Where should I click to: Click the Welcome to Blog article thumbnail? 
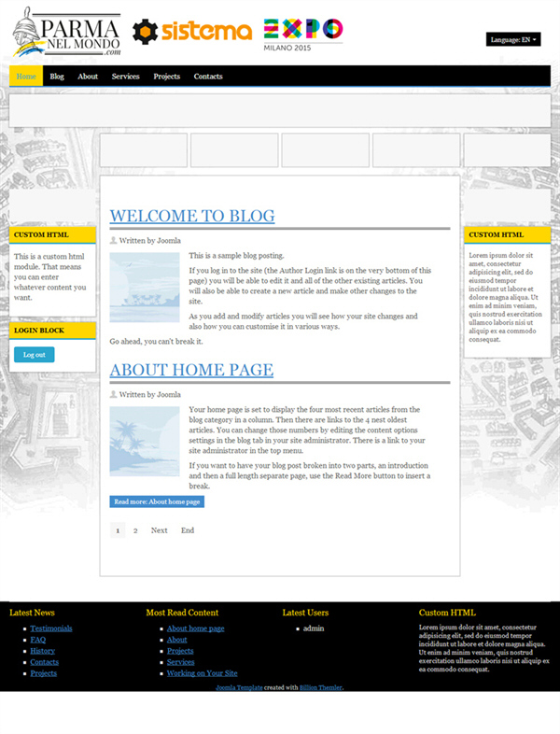(144, 288)
